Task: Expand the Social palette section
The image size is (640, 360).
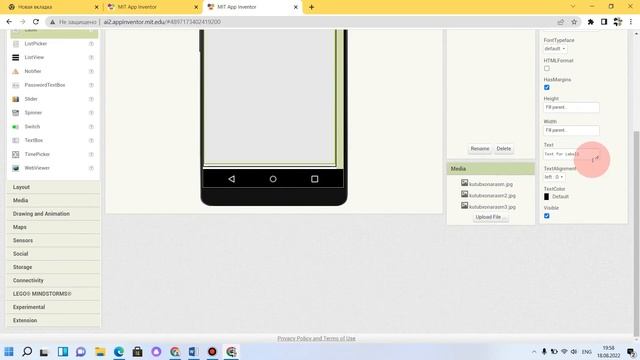Action: (53, 254)
